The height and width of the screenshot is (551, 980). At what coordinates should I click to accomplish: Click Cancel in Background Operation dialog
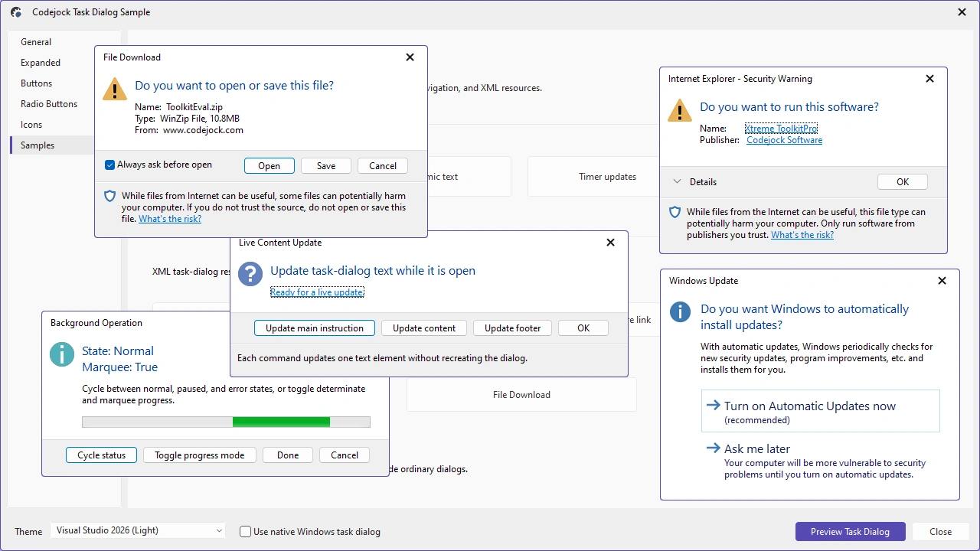coord(345,455)
